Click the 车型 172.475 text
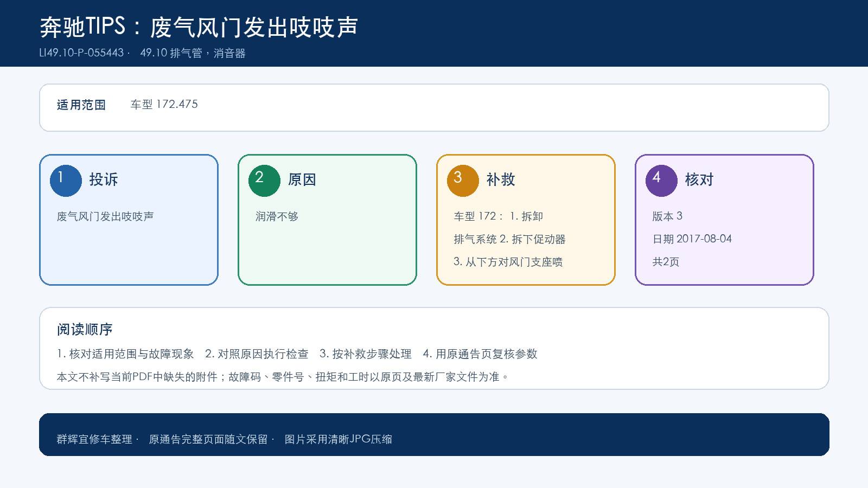The width and height of the screenshot is (868, 488). click(x=164, y=104)
